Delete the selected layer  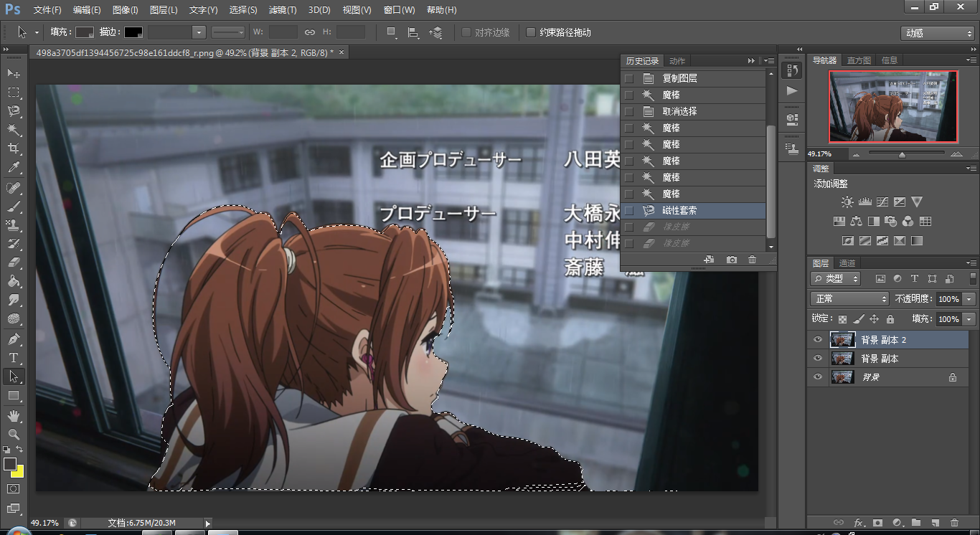pyautogui.click(x=954, y=523)
